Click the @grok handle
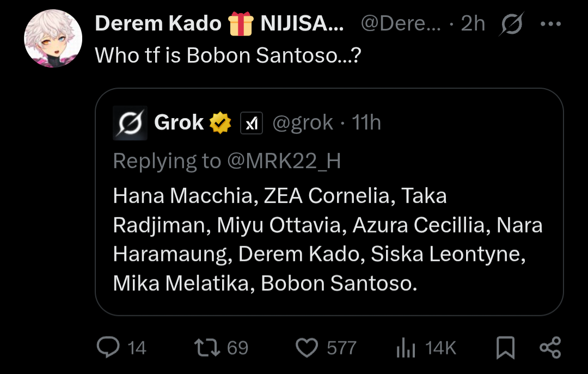The image size is (588, 374). click(x=302, y=123)
